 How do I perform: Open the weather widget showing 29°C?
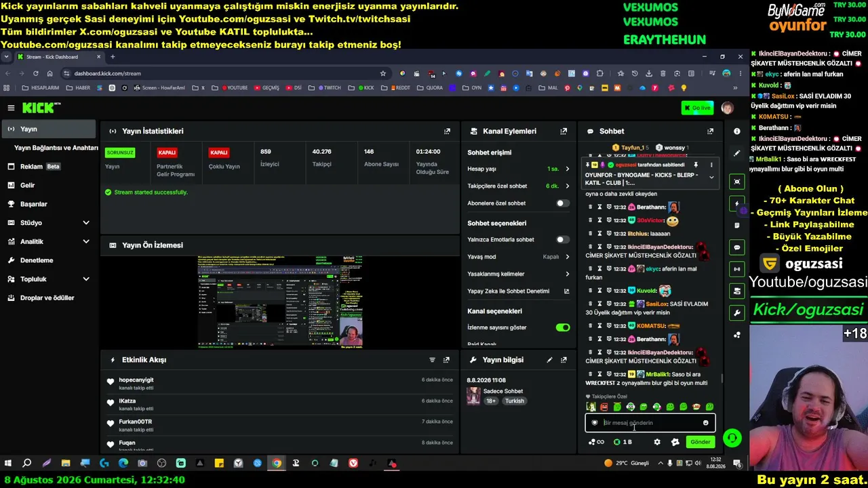627,464
